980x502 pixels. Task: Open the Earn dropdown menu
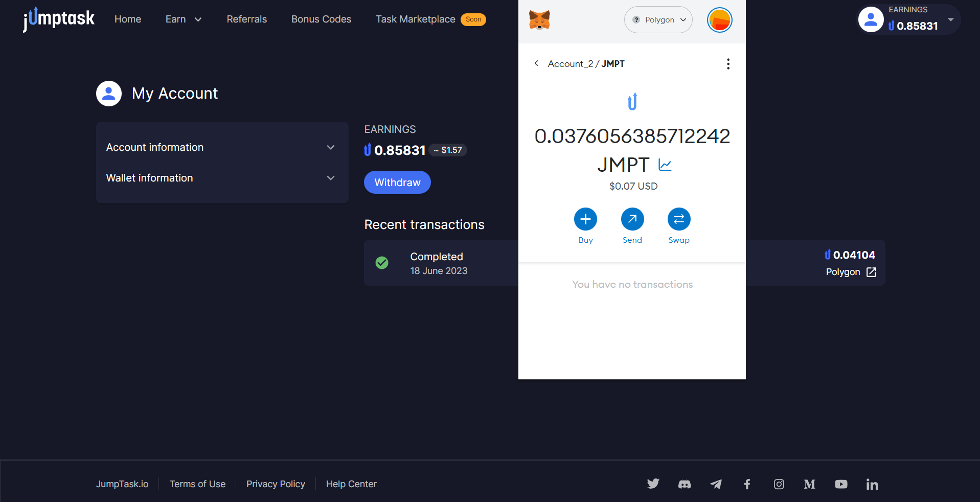184,19
